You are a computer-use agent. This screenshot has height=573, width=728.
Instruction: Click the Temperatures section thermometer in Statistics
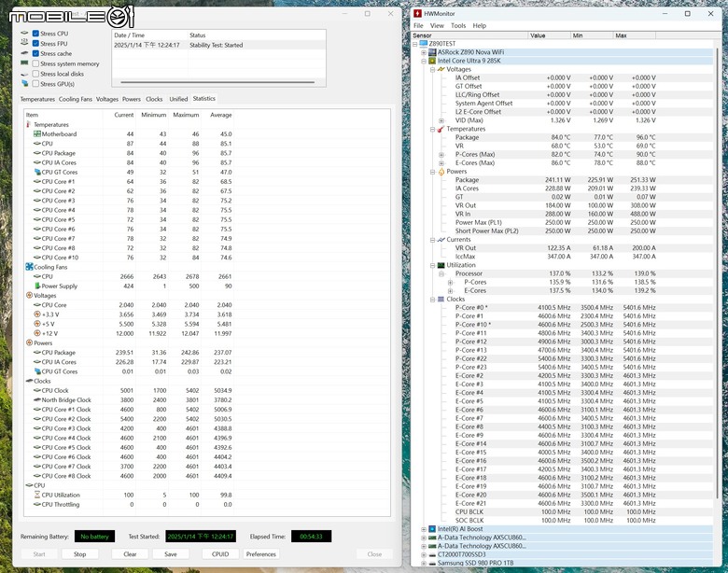tap(29, 124)
